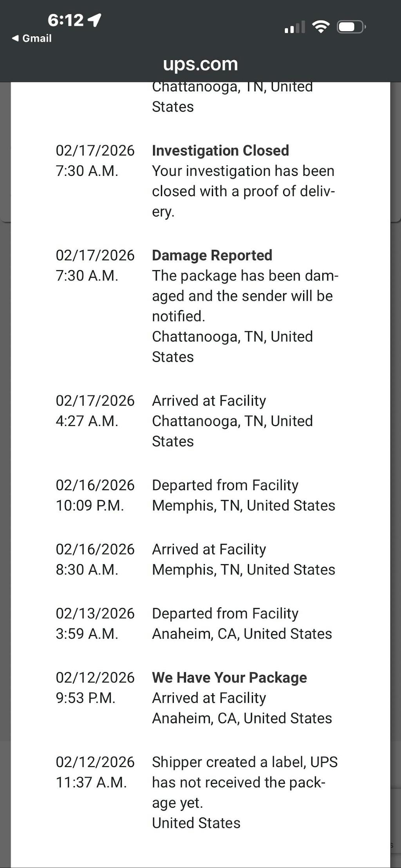This screenshot has height=868, width=401.
Task: Click the 02/13/2026 3:59 A.M. timestamp
Action: (95, 624)
